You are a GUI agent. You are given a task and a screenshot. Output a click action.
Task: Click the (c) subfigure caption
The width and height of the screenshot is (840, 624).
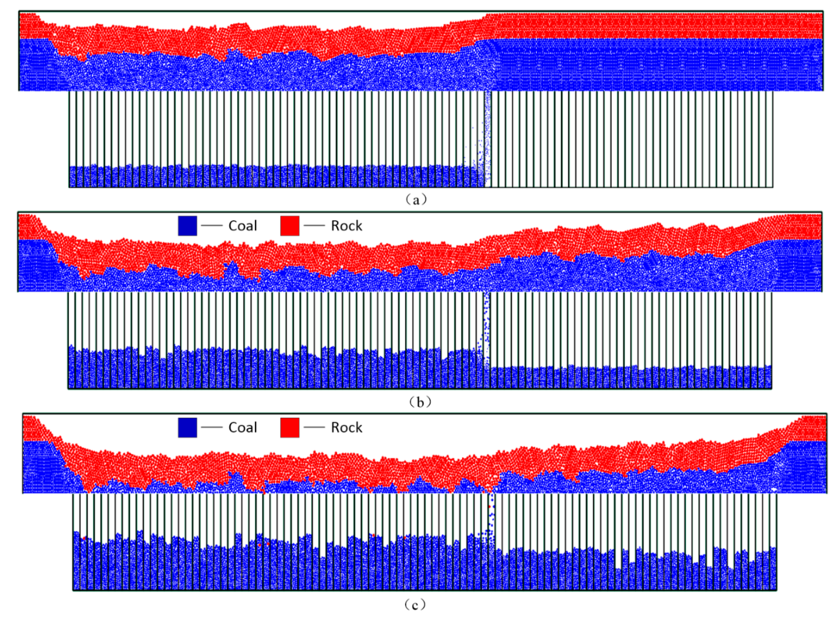pyautogui.click(x=415, y=605)
